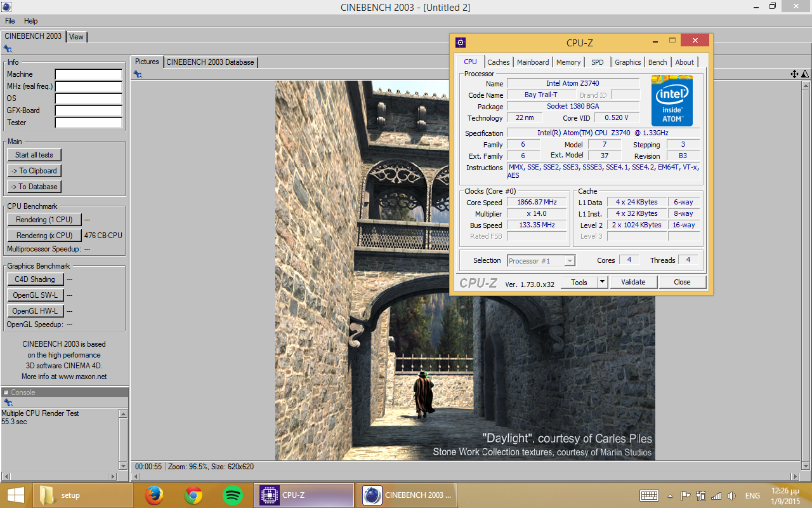This screenshot has height=508, width=812.
Task: Open the Bench tab in CPU-Z
Action: [x=658, y=62]
